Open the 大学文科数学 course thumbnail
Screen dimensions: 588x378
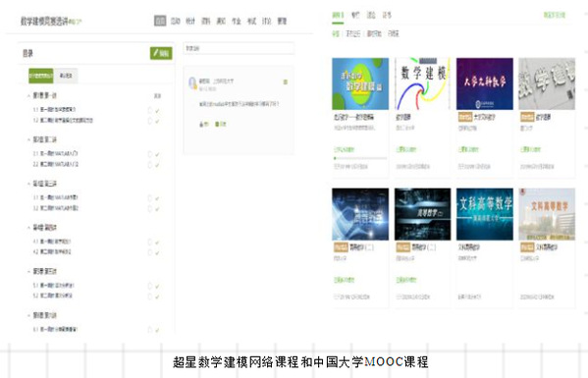(485, 83)
